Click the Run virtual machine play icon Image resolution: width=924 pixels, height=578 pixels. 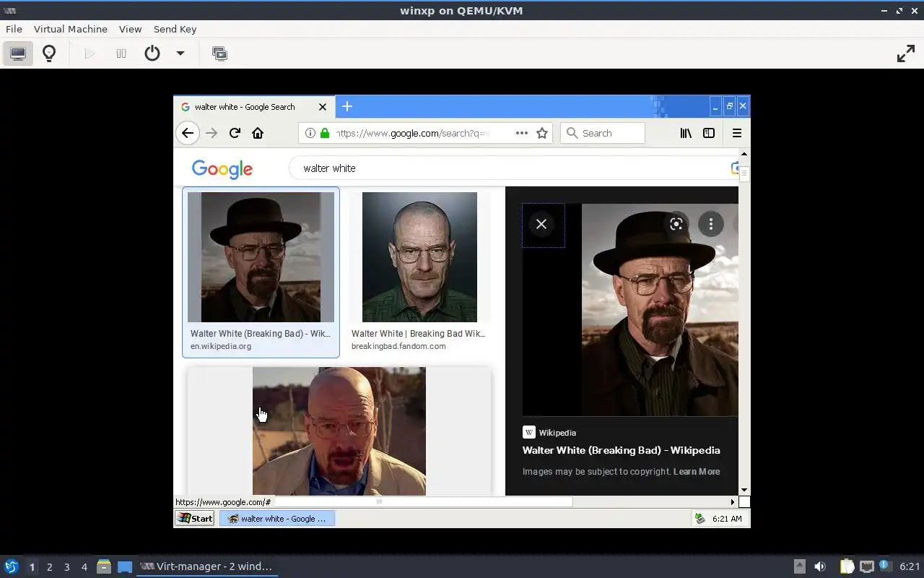click(x=90, y=53)
